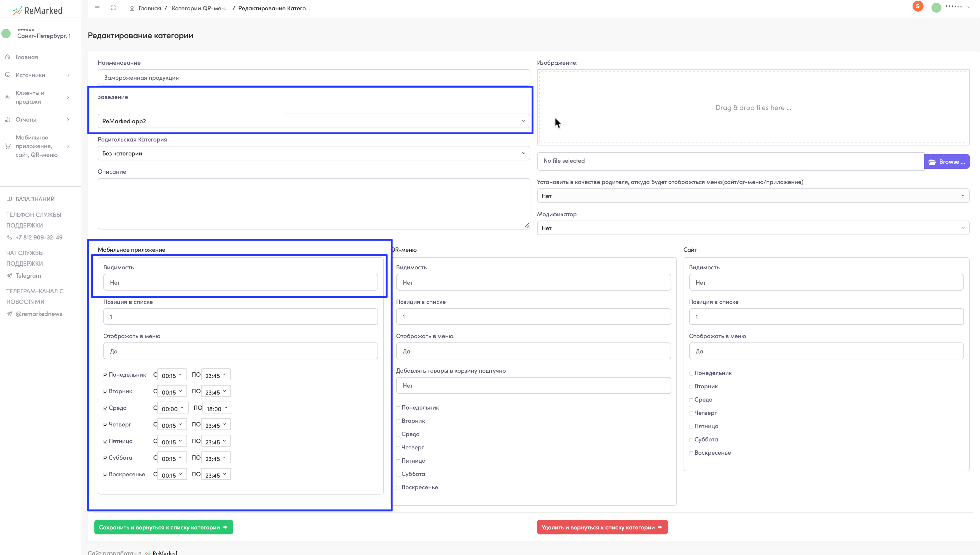Viewport: 980px width, 555px height.
Task: Uncheck the Среда checkbox in Мобильное приложение
Action: click(105, 408)
